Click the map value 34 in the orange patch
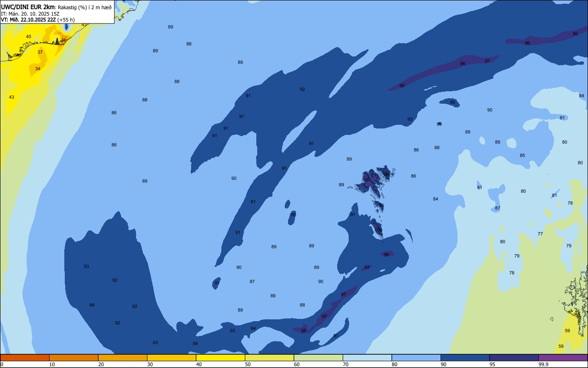This screenshot has height=368, width=588. click(38, 69)
